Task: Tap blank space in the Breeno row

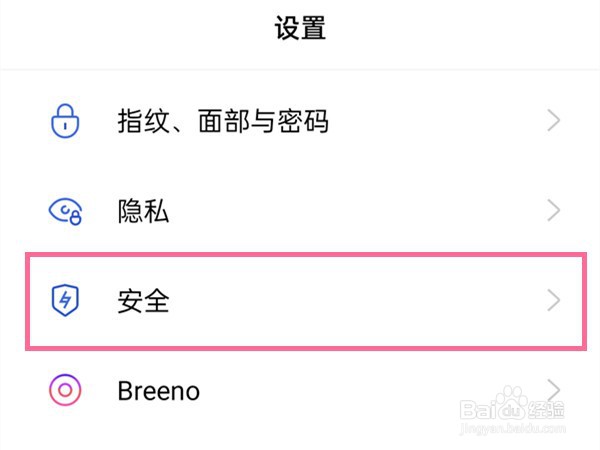Action: (350, 389)
